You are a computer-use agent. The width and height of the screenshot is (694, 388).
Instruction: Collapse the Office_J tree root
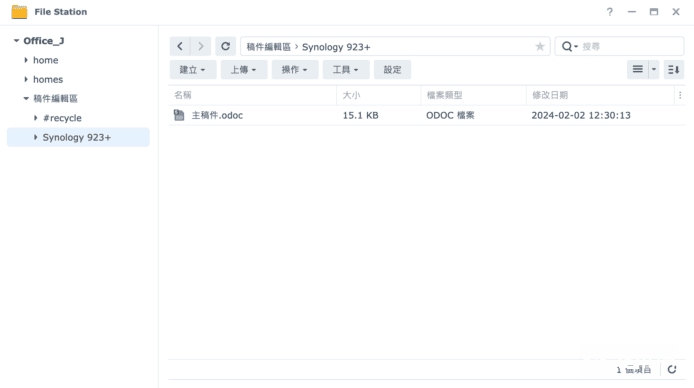pyautogui.click(x=16, y=41)
